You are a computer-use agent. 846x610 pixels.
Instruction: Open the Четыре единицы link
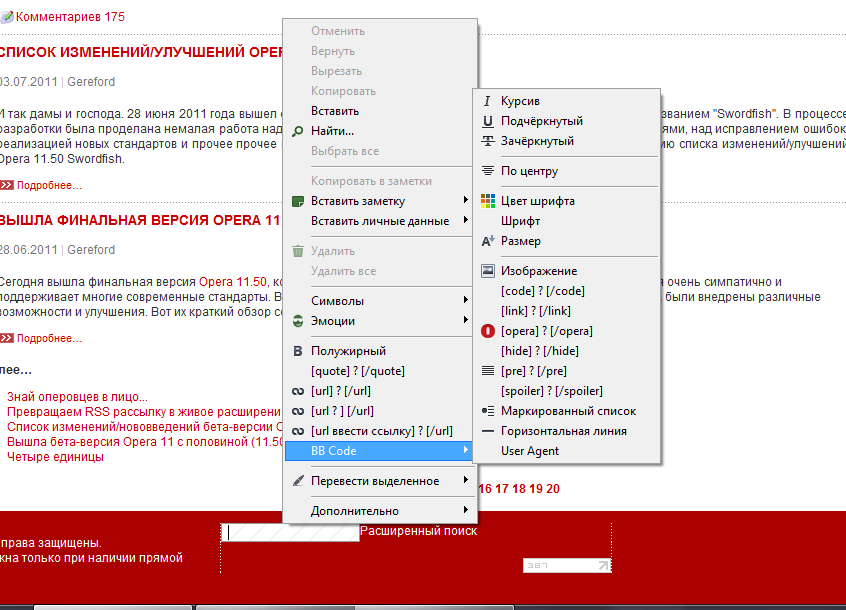pos(55,457)
